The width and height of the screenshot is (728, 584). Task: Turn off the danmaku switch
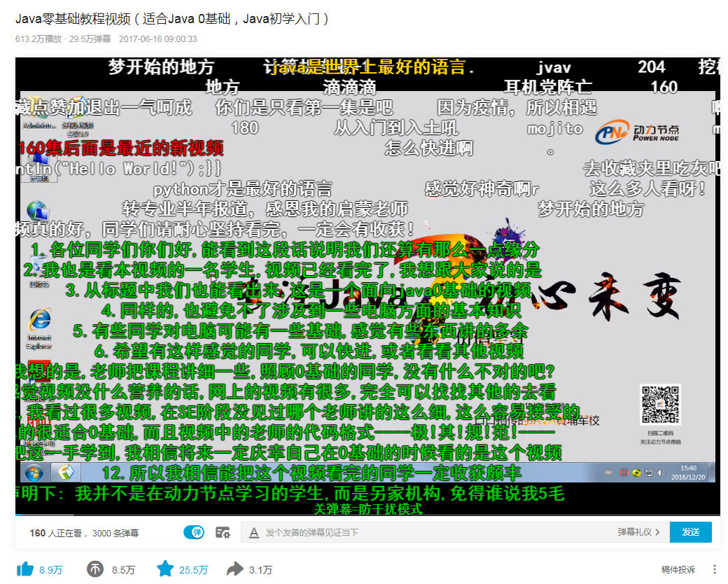click(x=194, y=533)
